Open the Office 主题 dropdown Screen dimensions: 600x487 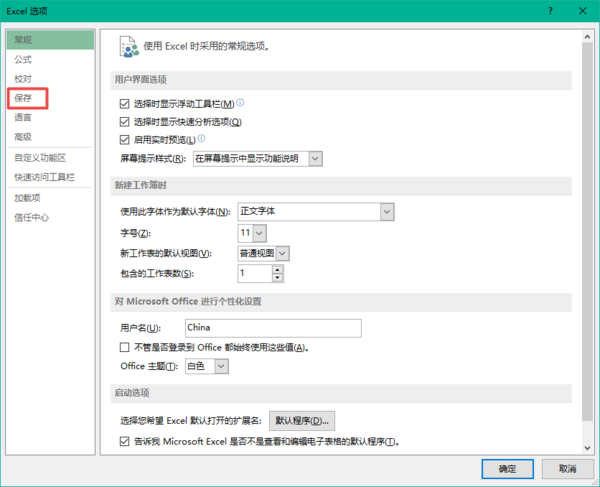(x=221, y=366)
